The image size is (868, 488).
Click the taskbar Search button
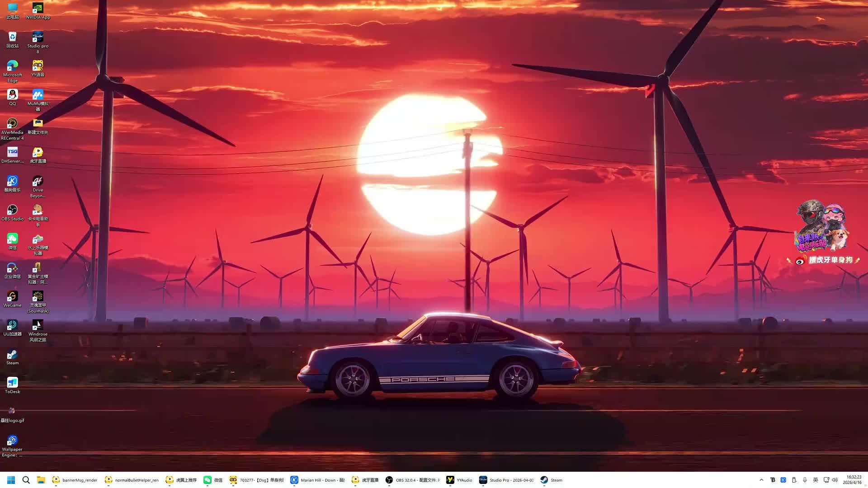click(x=26, y=480)
